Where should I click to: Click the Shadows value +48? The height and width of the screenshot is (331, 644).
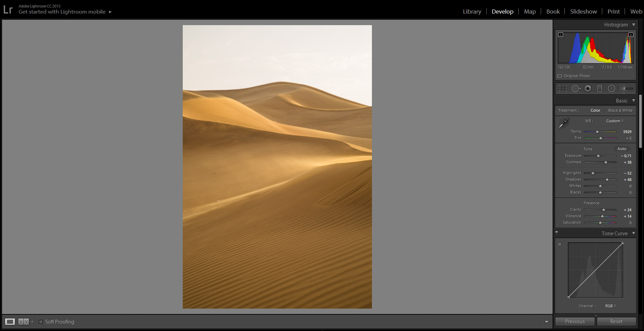pyautogui.click(x=628, y=180)
